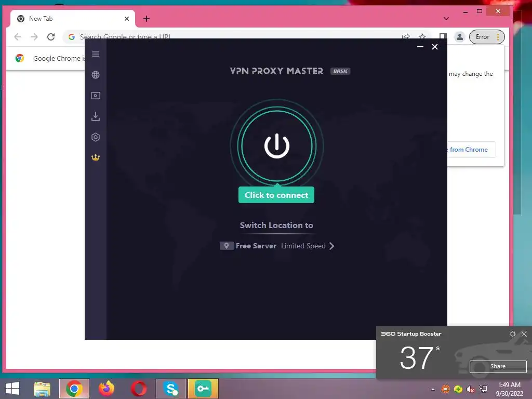Screen dimensions: 532x399
Task: Close the VPN Proxy Master window
Action: click(x=435, y=47)
